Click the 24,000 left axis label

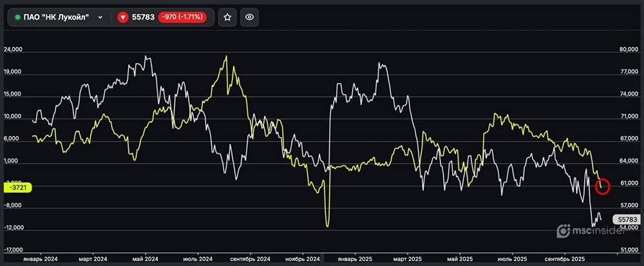pos(13,49)
